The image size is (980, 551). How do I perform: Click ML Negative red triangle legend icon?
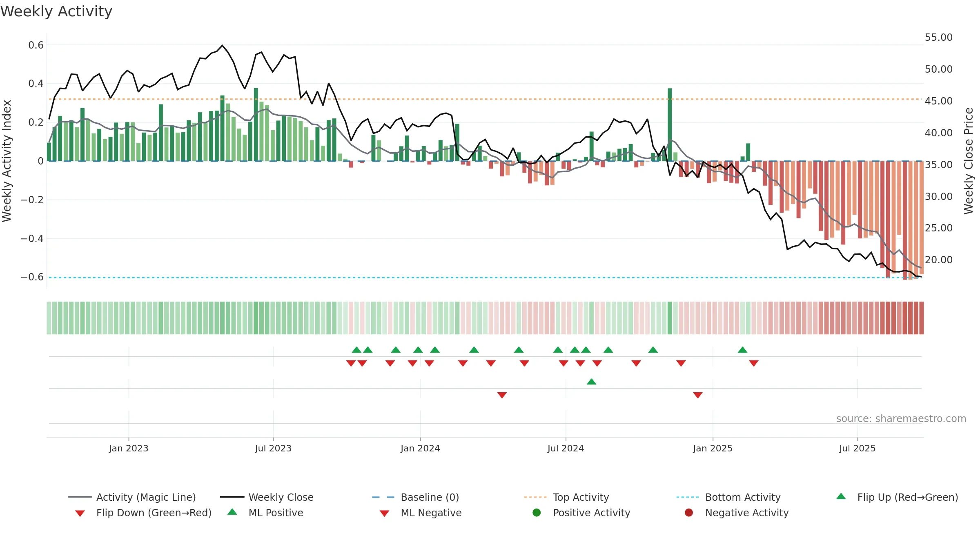pos(384,513)
